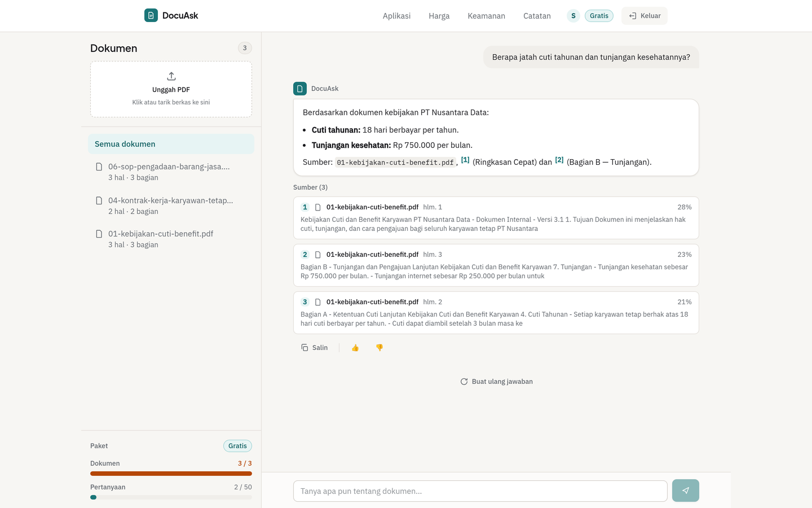This screenshot has height=508, width=812.
Task: Go to the Harga page
Action: (439, 16)
